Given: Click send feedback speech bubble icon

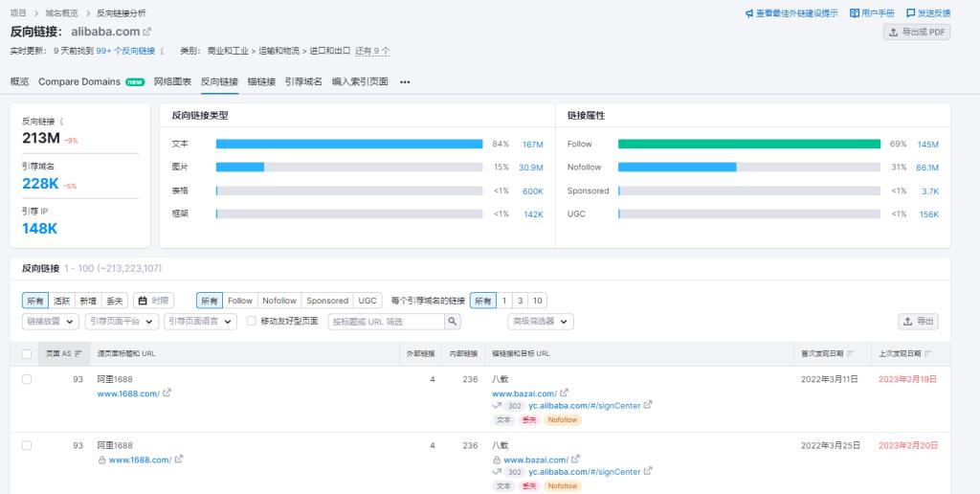Looking at the screenshot, I should pos(911,13).
